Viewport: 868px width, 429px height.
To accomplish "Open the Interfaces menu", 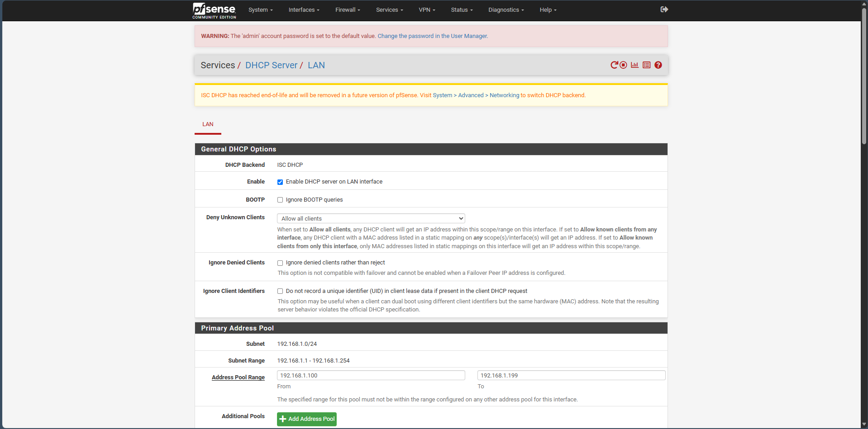I will coord(304,10).
